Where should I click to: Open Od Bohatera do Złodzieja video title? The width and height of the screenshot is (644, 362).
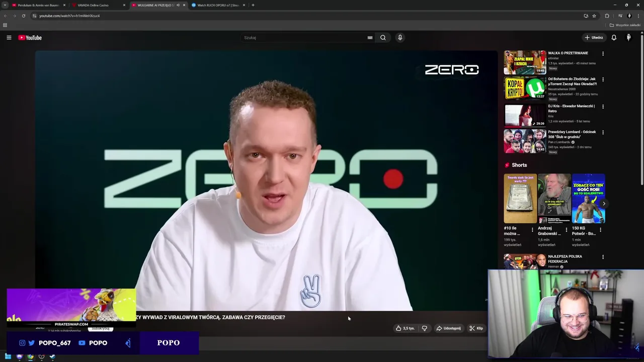click(x=572, y=81)
